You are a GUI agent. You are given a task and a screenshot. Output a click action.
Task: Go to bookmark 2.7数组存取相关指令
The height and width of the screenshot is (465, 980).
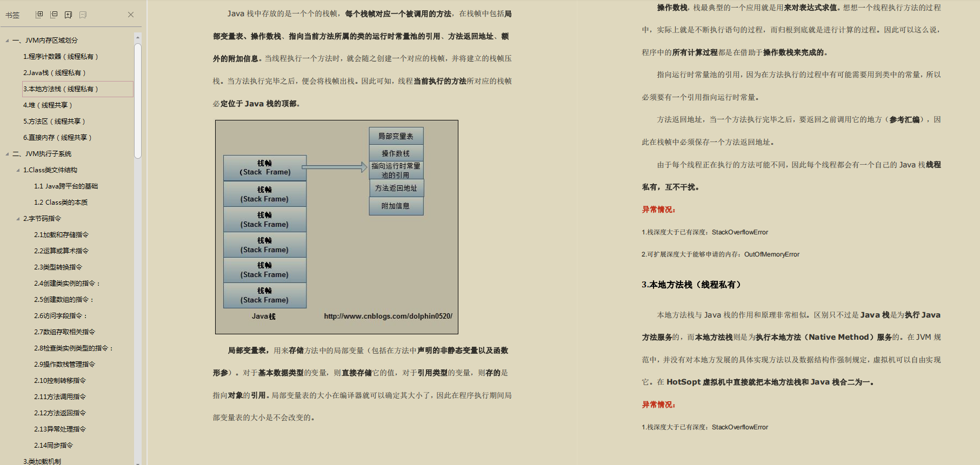(64, 332)
